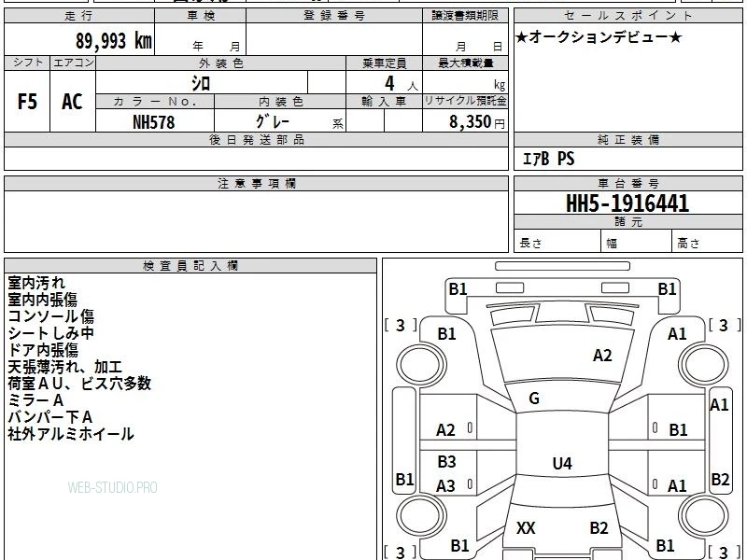Select the color code NH578
Viewport: 747px width, 560px height.
pos(154,122)
